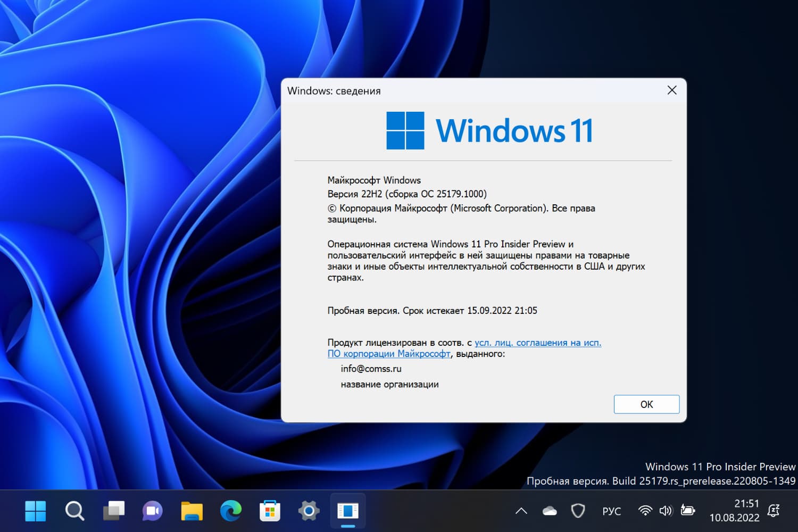This screenshot has height=532, width=798.
Task: Open File Explorer from the taskbar
Action: [x=192, y=511]
